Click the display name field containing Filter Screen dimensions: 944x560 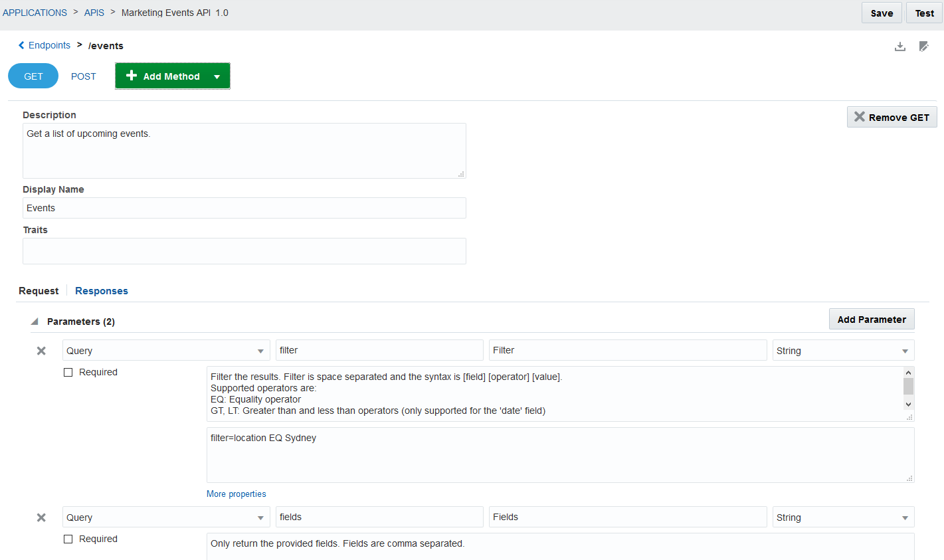tap(628, 350)
